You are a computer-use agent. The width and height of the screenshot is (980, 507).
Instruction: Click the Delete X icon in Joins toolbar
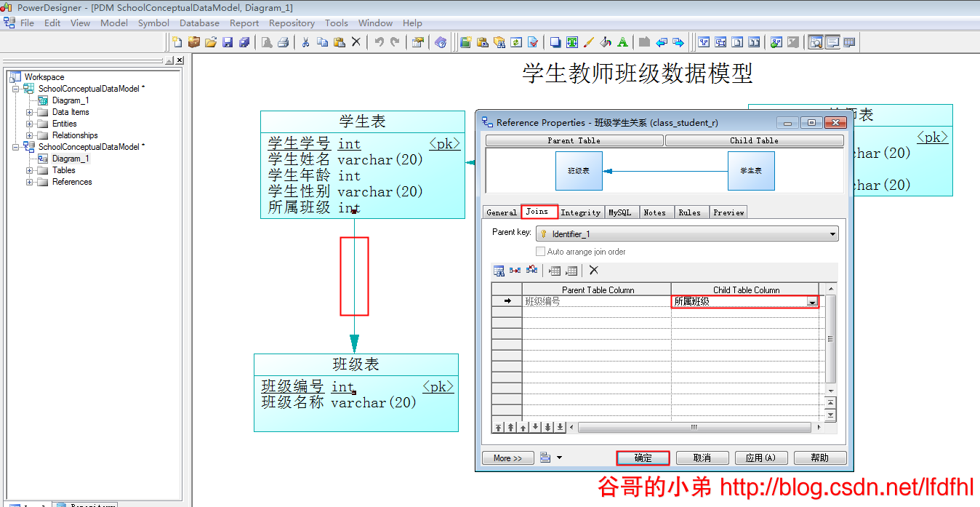pyautogui.click(x=594, y=271)
